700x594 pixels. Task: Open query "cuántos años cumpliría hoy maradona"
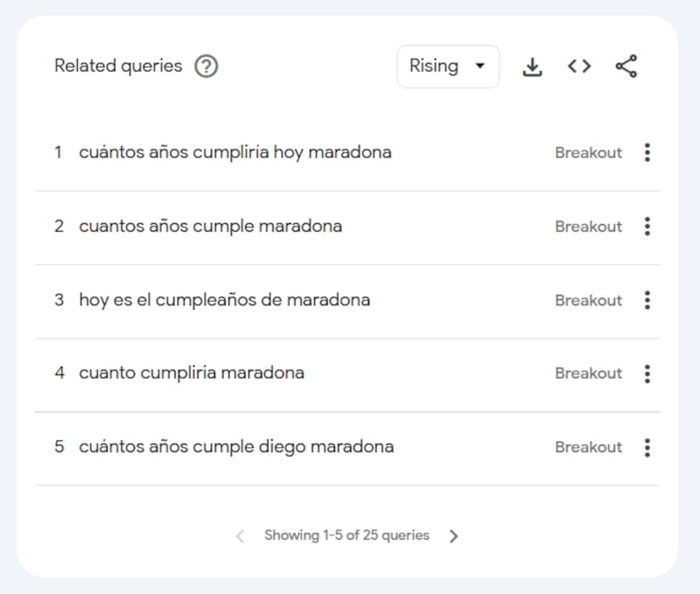coord(235,152)
